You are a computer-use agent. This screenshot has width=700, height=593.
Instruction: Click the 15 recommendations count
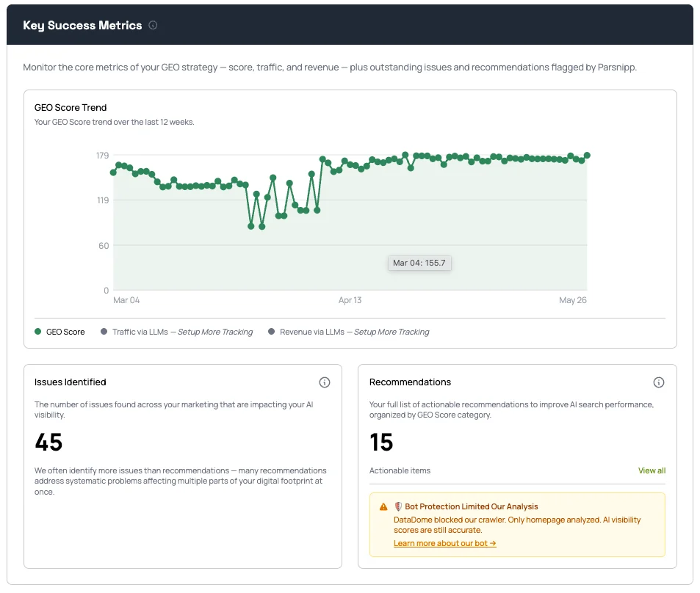tap(381, 443)
